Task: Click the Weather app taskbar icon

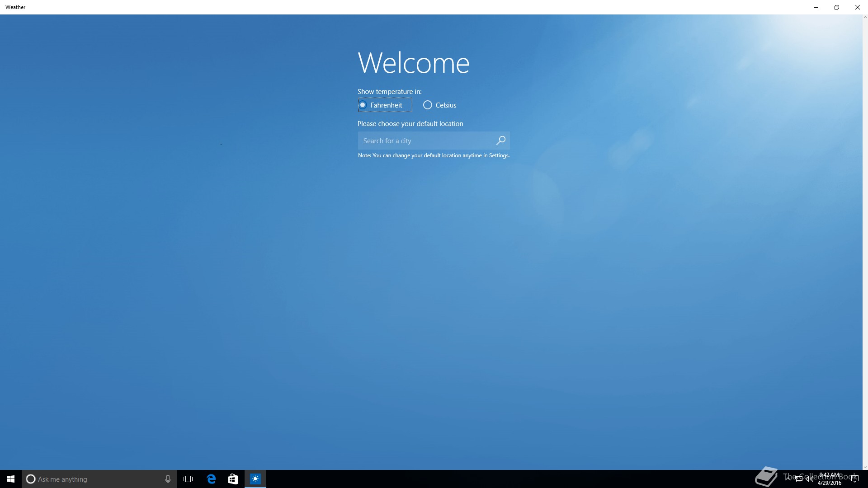Action: [x=255, y=479]
